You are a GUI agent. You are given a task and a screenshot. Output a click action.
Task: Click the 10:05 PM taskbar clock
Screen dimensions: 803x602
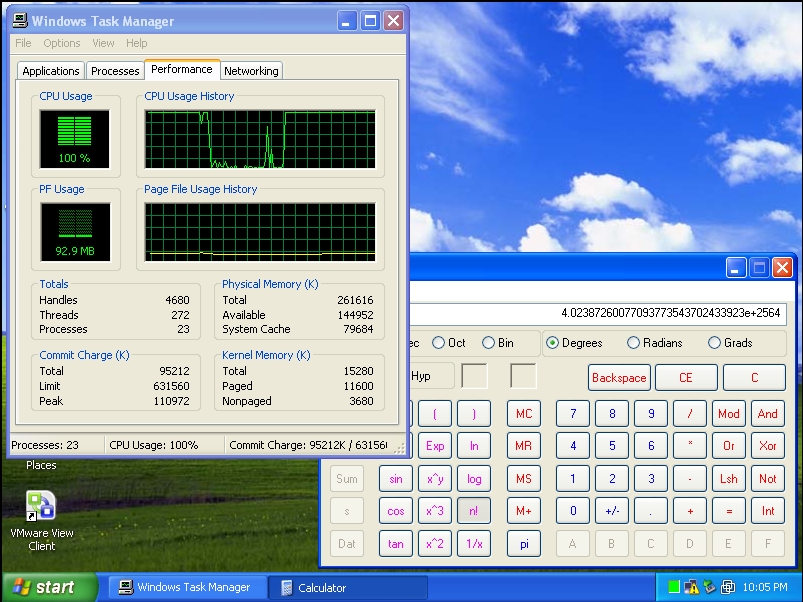pyautogui.click(x=765, y=587)
